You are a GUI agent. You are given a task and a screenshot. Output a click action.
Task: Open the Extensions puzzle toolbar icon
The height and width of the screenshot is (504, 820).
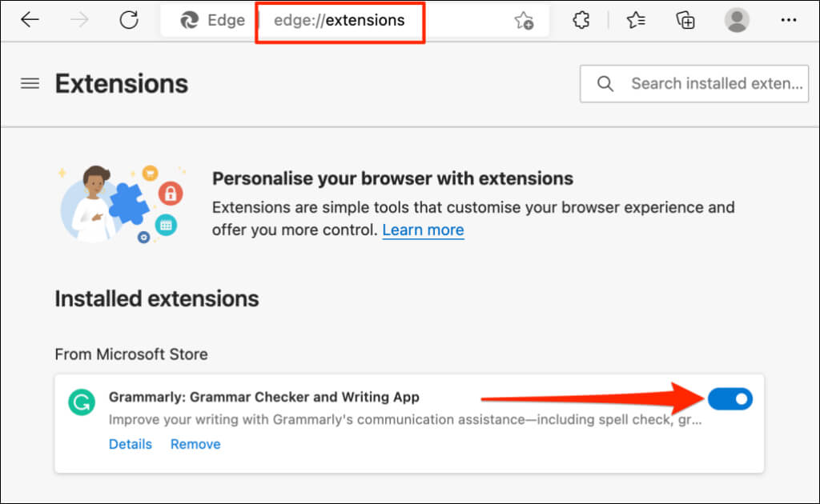(581, 21)
